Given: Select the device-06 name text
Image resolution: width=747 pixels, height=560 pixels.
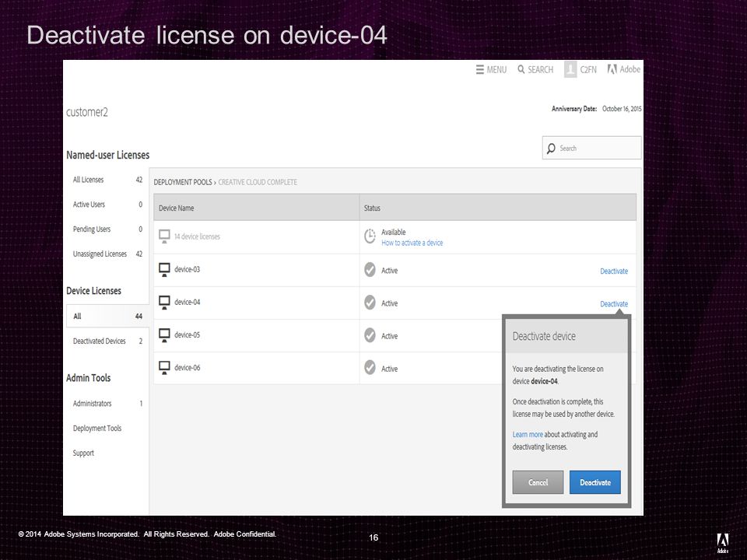Looking at the screenshot, I should [x=188, y=368].
